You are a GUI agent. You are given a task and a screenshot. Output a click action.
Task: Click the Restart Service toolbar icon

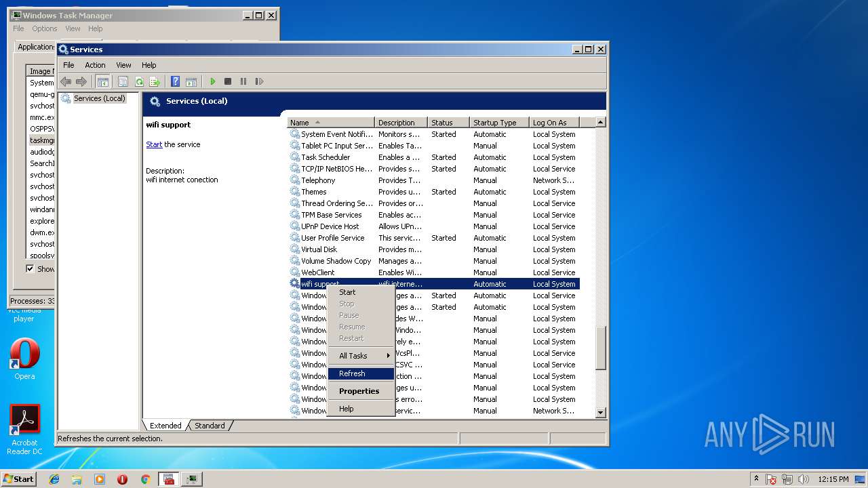pyautogui.click(x=259, y=81)
